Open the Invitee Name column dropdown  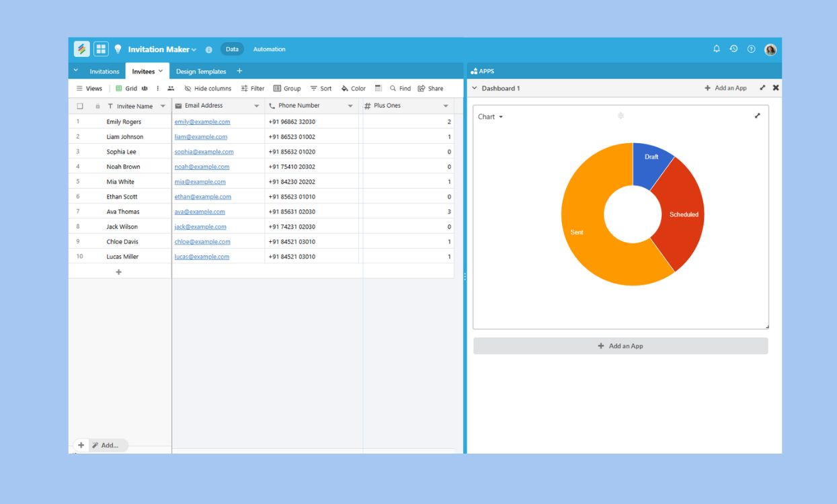coord(163,106)
